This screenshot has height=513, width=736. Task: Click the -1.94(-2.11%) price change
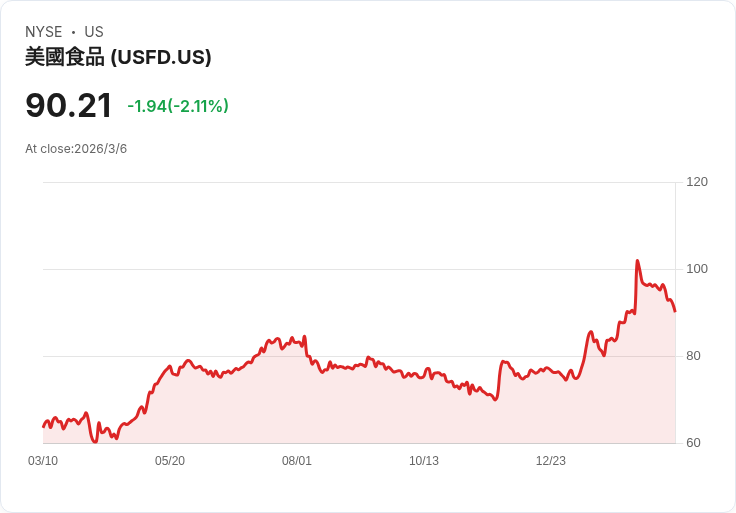(x=178, y=106)
